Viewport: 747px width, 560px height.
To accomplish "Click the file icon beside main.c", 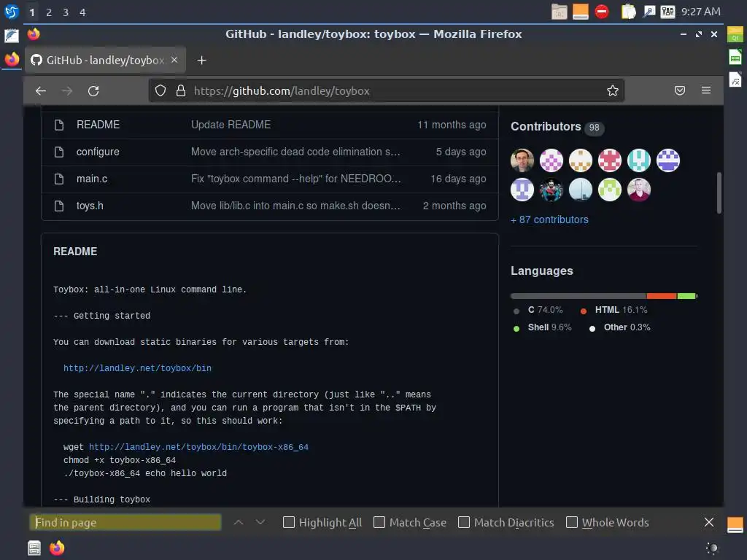I will pos(59,179).
